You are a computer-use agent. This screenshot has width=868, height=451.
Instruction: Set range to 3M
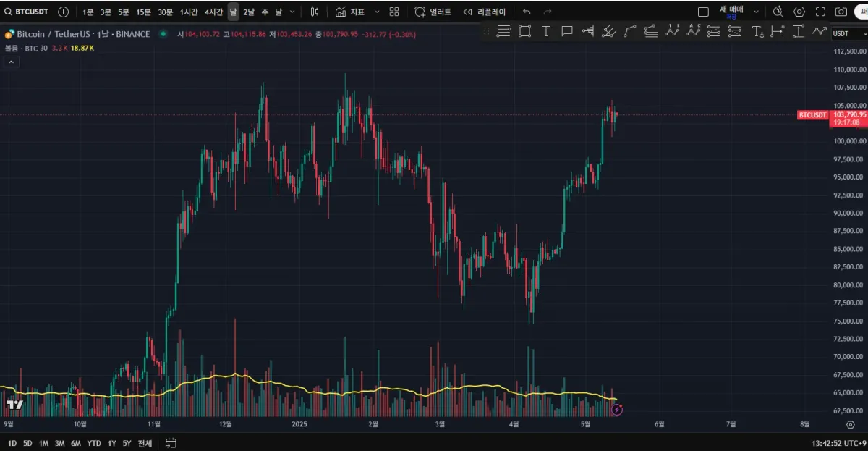(x=60, y=443)
